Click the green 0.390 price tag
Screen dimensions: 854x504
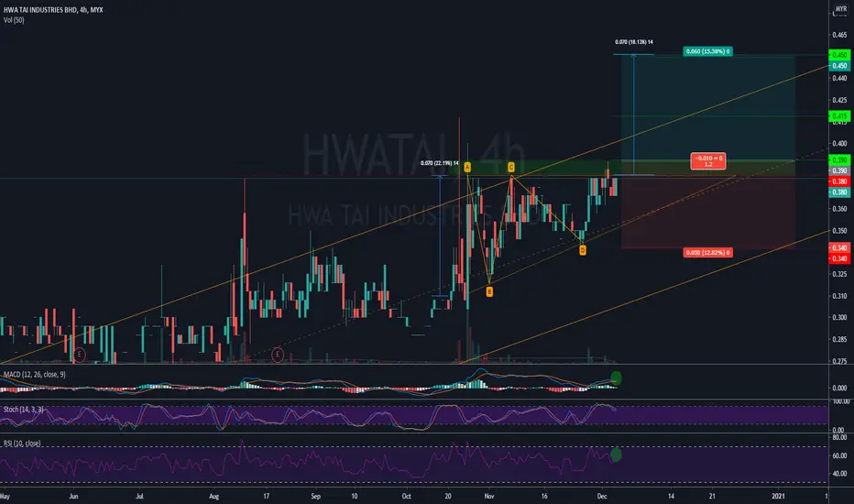click(839, 159)
